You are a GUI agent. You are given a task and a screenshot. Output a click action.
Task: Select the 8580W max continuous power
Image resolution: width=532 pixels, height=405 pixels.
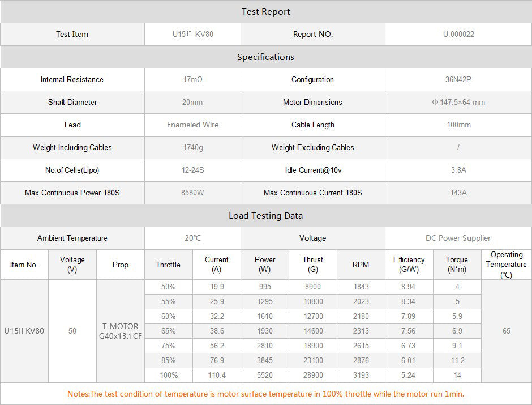192,193
